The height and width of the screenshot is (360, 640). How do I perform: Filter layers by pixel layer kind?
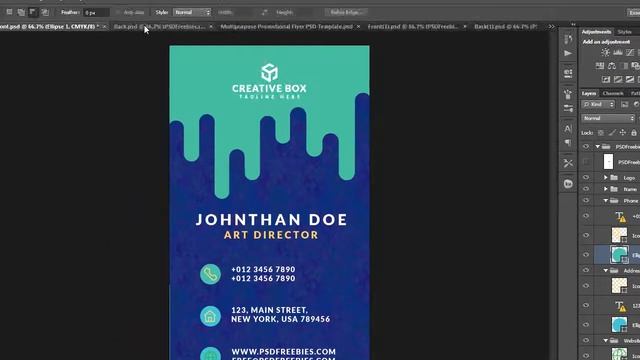click(x=625, y=104)
